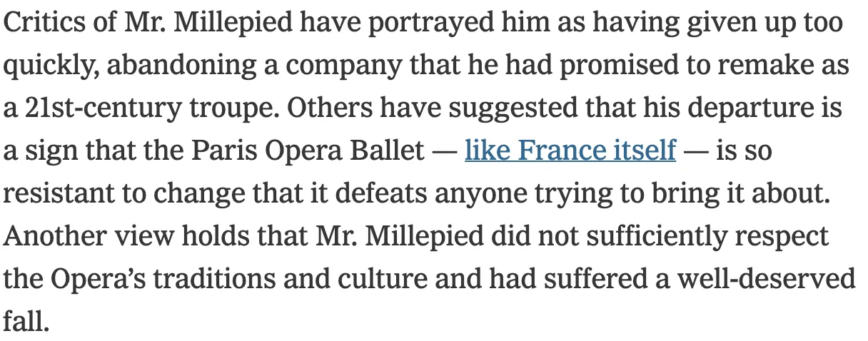The width and height of the screenshot is (868, 341).
Task: Open the "like France itself" link
Action: [x=570, y=151]
